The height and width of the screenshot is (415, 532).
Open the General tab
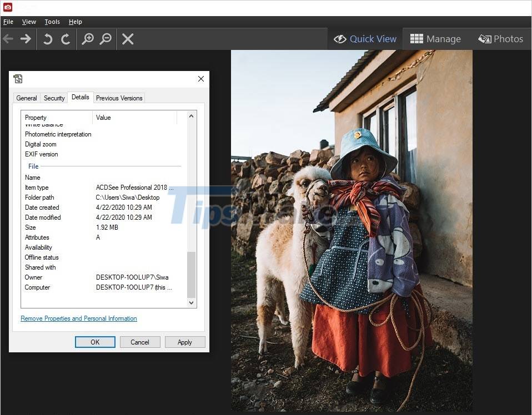pyautogui.click(x=26, y=98)
